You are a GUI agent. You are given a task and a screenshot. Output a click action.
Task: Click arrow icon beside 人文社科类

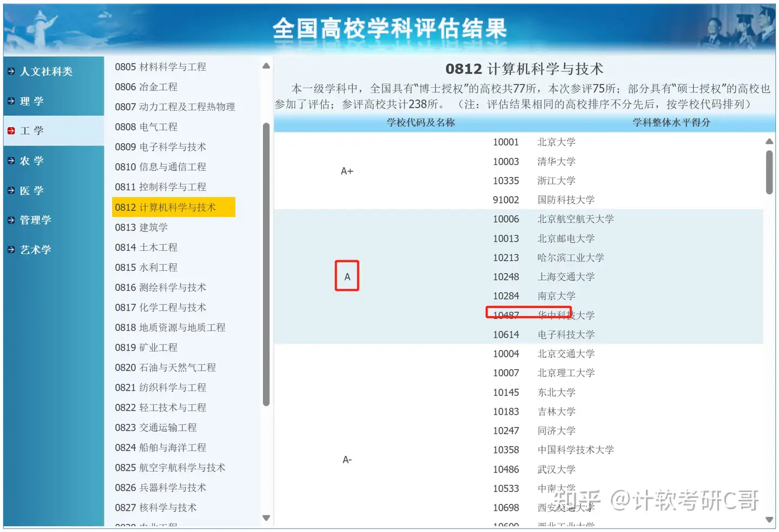point(11,71)
